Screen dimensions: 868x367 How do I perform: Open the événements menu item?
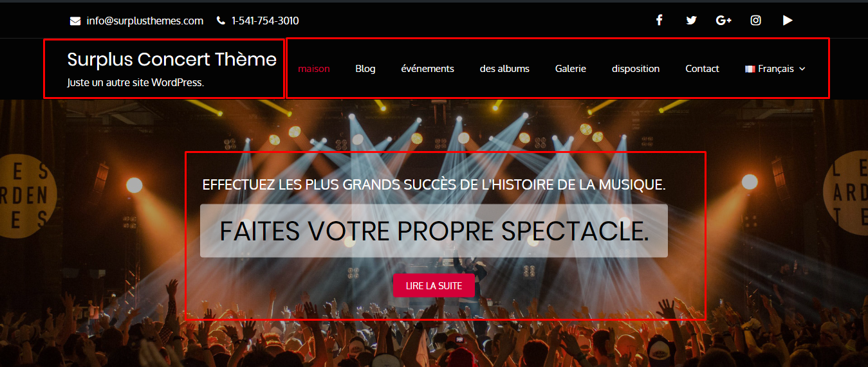pos(428,69)
